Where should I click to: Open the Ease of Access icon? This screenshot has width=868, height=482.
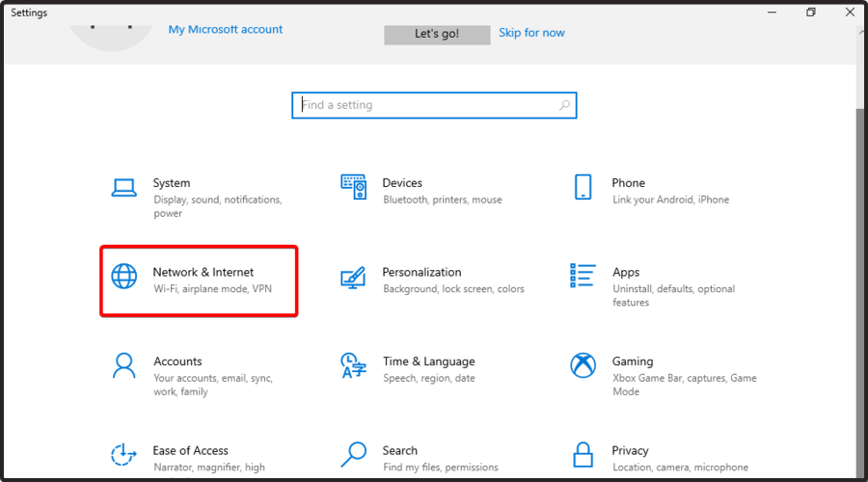[x=124, y=455]
